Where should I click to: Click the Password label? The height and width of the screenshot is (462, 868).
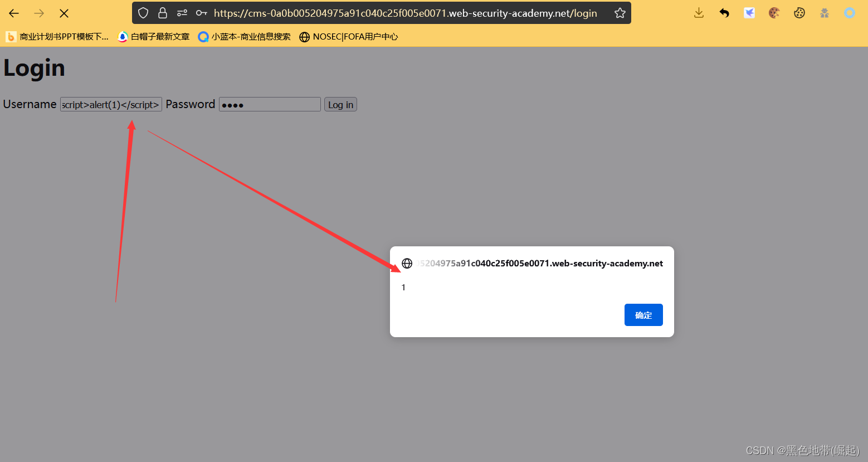[x=191, y=104]
